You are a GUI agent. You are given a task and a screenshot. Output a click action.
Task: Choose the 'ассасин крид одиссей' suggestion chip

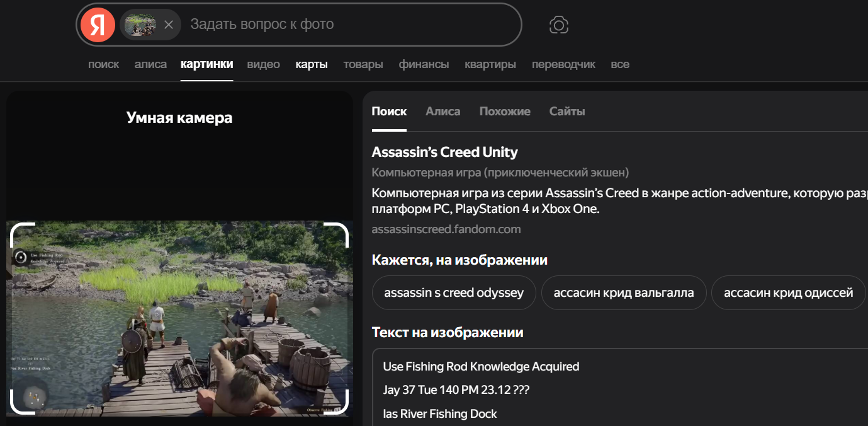pos(789,293)
